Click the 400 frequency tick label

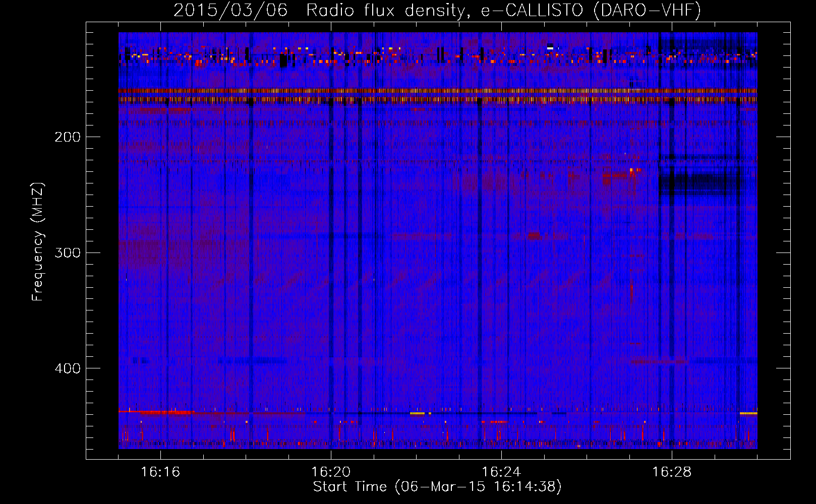click(x=68, y=368)
